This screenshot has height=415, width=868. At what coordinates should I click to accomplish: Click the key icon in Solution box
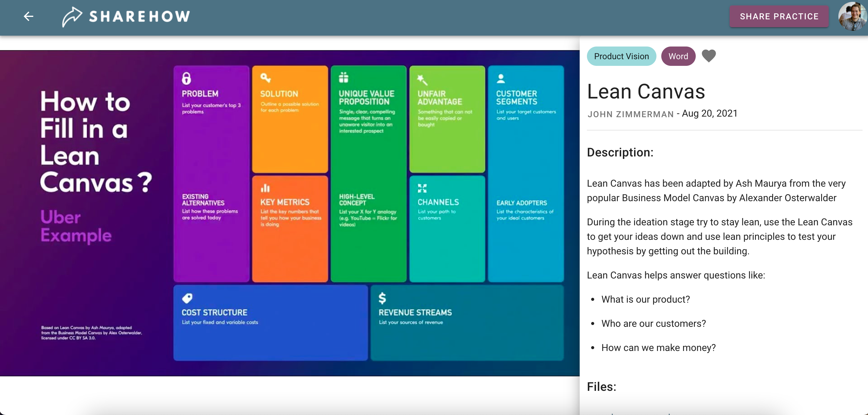(x=266, y=78)
